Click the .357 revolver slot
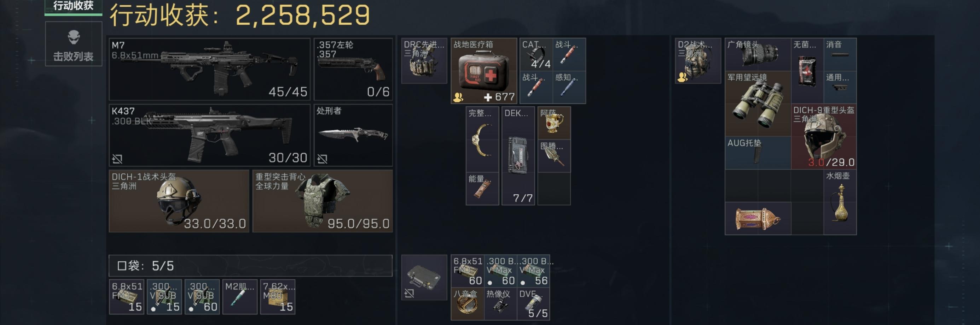Image resolution: width=980 pixels, height=325 pixels. 353,69
